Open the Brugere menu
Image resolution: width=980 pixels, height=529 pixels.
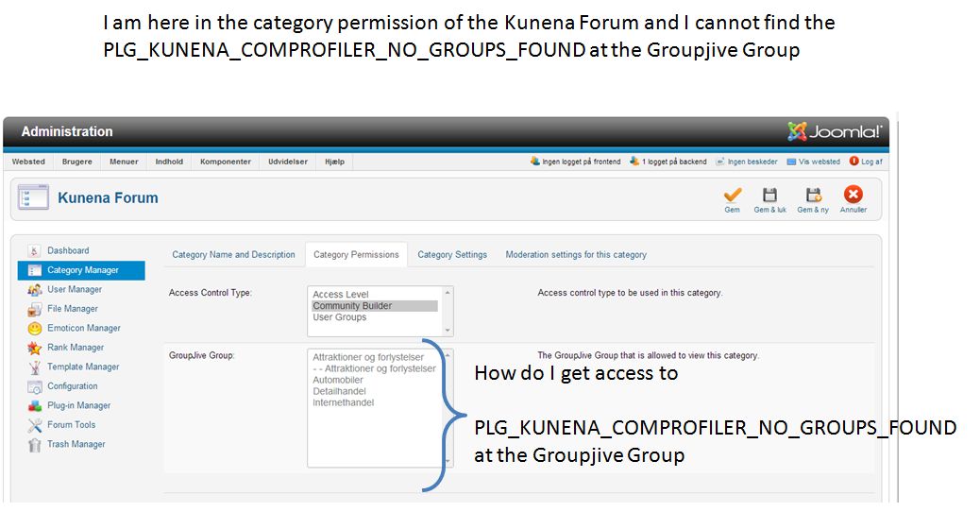[76, 162]
